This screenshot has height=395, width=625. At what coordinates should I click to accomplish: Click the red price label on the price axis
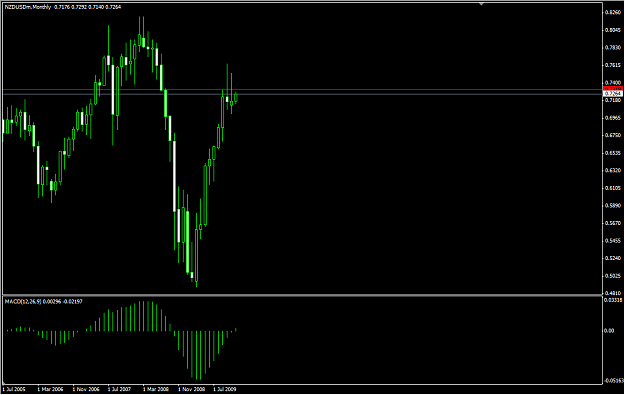click(x=613, y=88)
